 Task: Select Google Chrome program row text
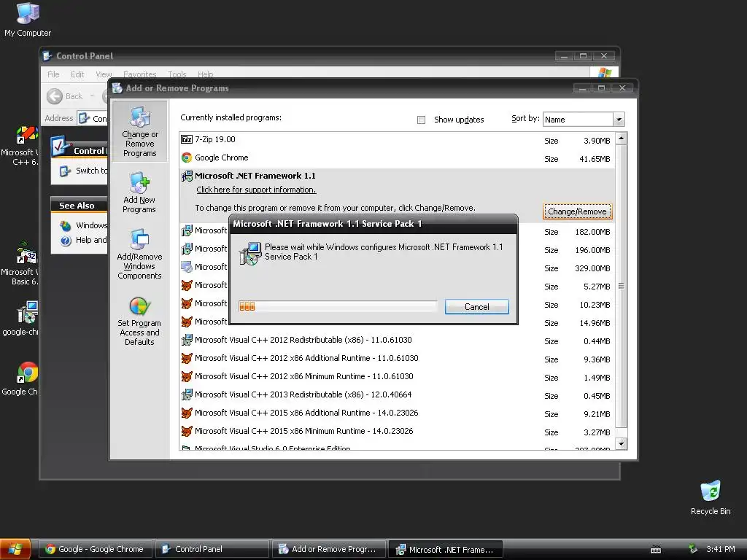(x=222, y=157)
